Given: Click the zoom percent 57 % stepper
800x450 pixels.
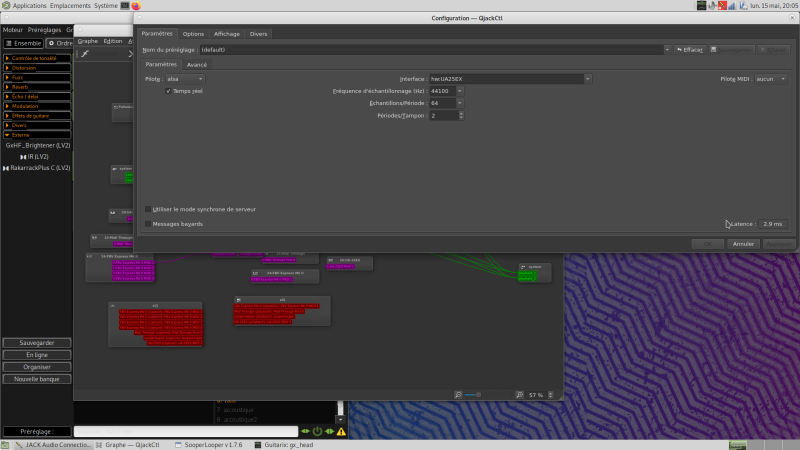Looking at the screenshot, I should click(551, 395).
